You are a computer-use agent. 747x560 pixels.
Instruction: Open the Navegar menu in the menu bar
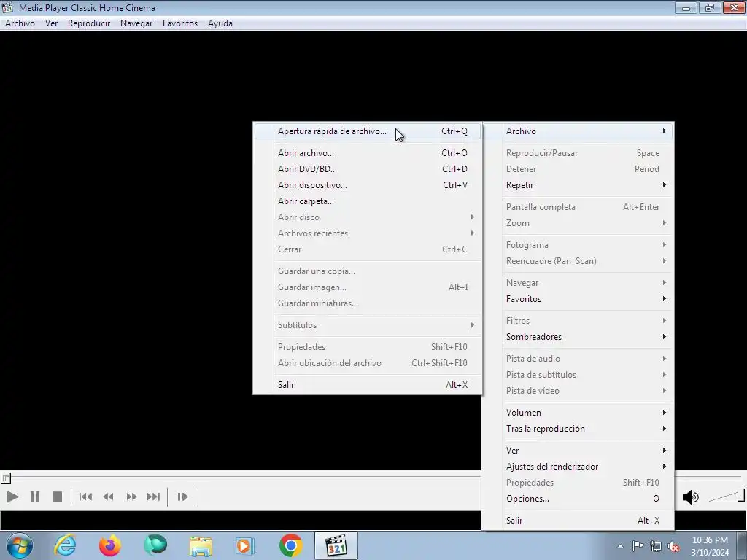click(x=136, y=23)
